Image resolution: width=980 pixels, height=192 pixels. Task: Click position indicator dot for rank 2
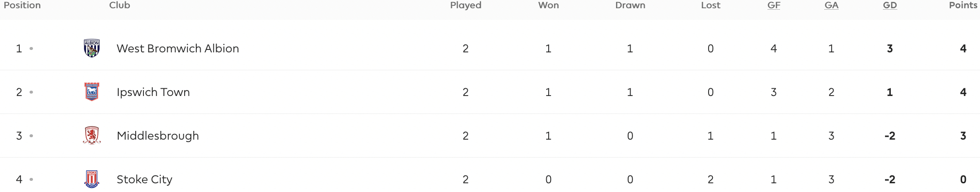pyautogui.click(x=31, y=92)
